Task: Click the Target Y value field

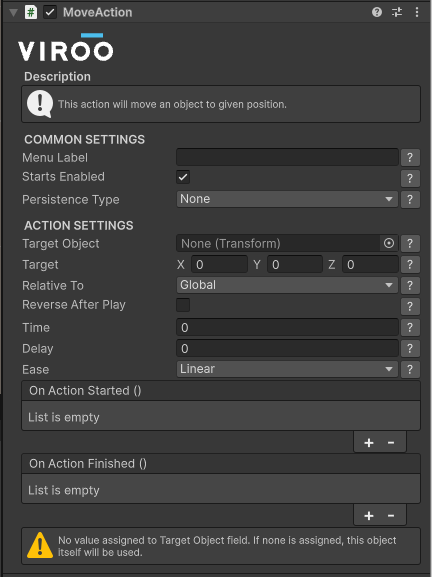Action: coord(295,265)
